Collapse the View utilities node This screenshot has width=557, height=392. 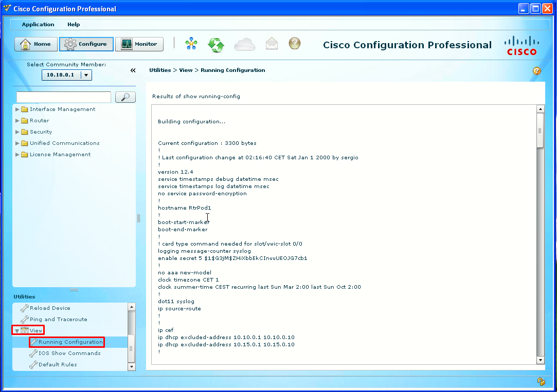click(16, 331)
